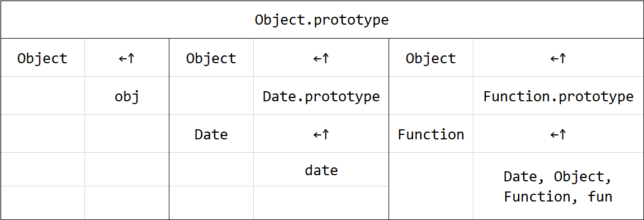The width and height of the screenshot is (644, 220).
Task: Click the arrow symbol above obj
Action: click(127, 58)
